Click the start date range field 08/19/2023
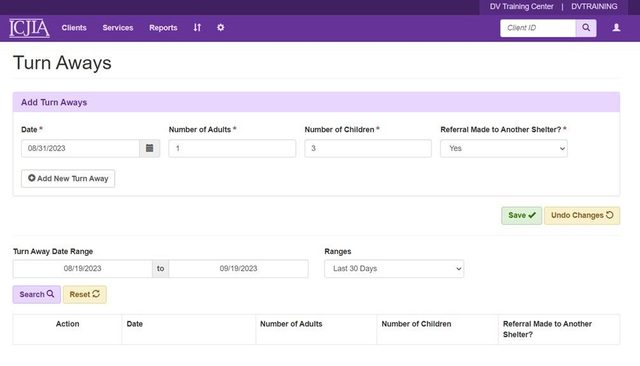640x366 pixels. click(82, 268)
